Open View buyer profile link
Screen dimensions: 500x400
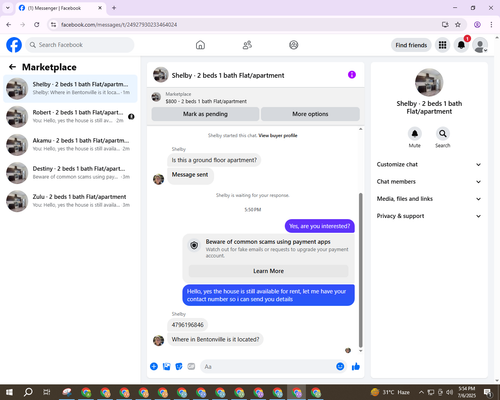[x=278, y=135]
